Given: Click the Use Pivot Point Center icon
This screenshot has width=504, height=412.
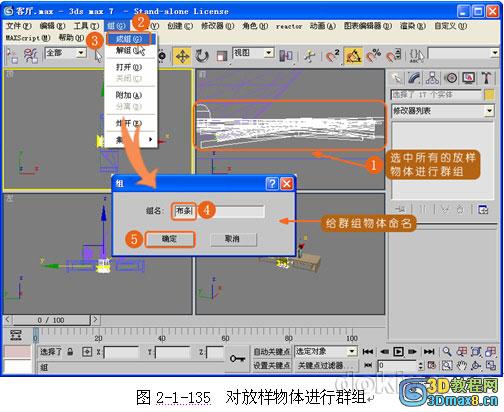Looking at the screenshot, I should pyautogui.click(x=286, y=56).
